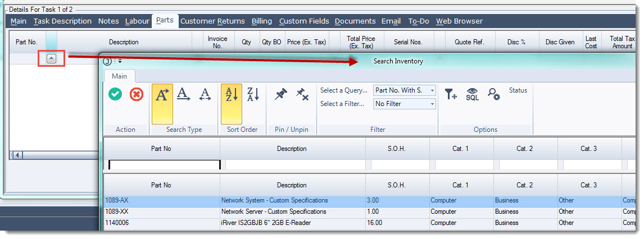This screenshot has width=644, height=239.
Task: Click the Cat. 2 search input field
Action: pos(528,165)
